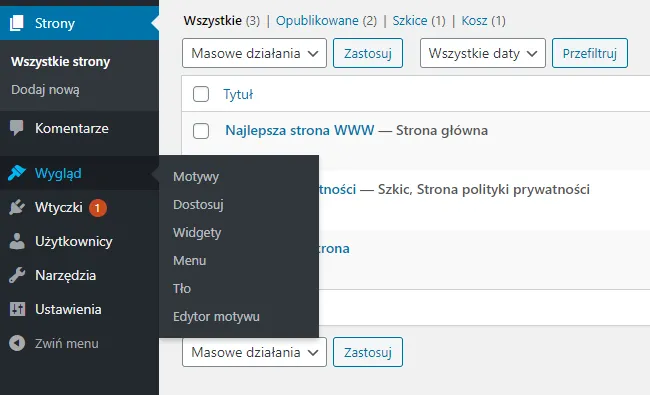Tick checkbox for Najlepsza strona WWW

point(201,131)
